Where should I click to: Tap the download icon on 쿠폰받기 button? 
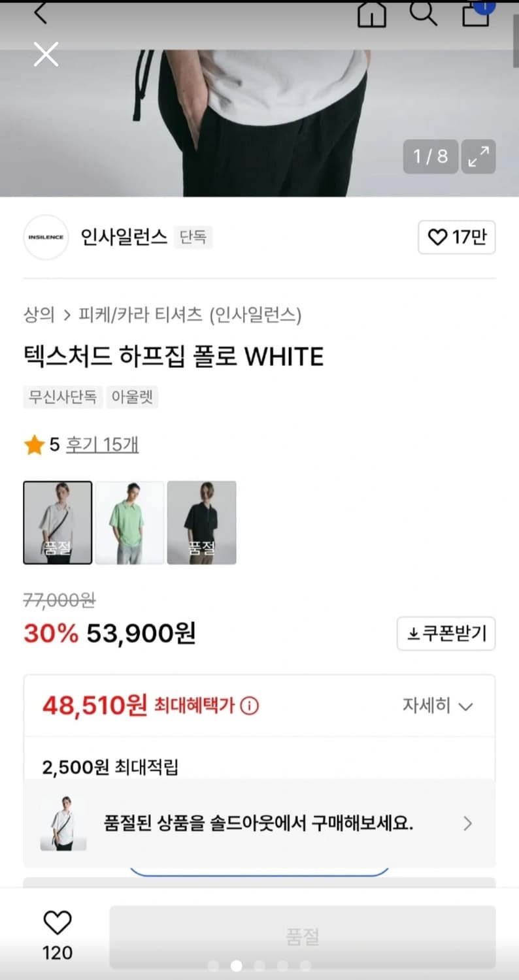413,633
